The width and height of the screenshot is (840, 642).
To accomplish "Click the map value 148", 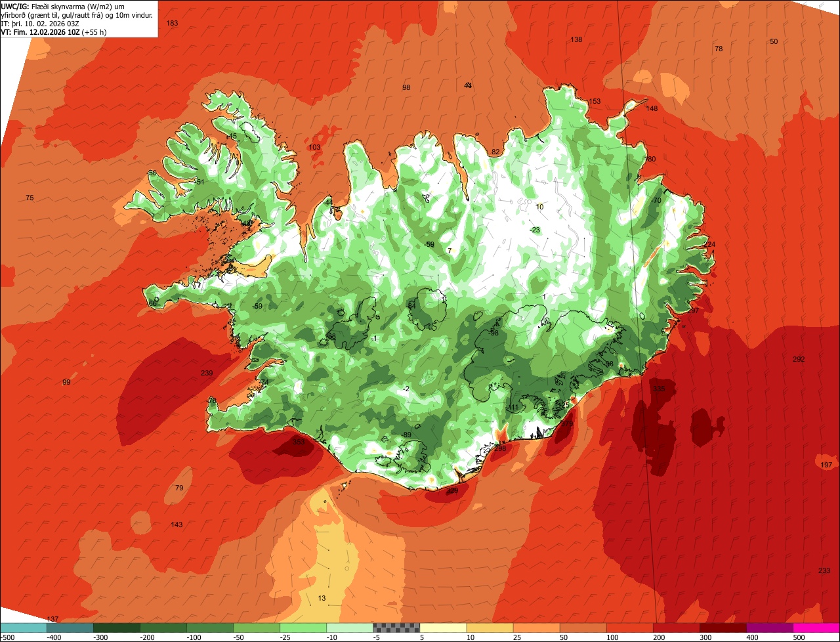I will [x=652, y=108].
